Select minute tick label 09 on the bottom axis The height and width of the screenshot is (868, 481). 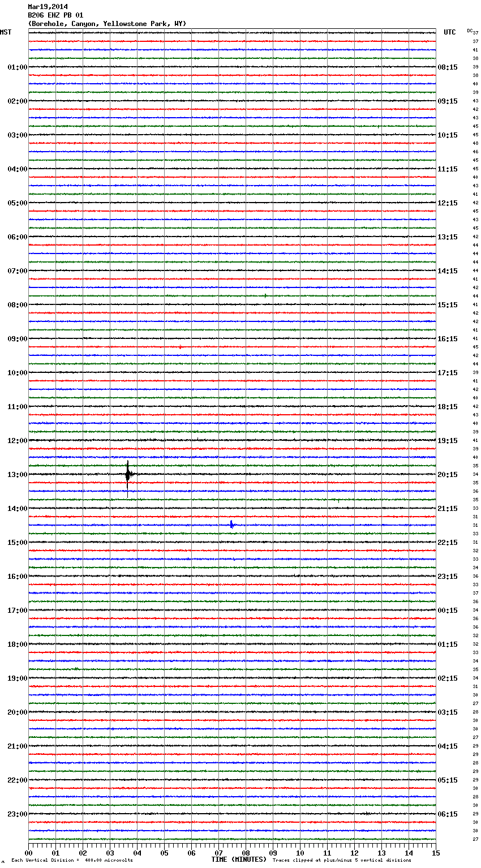pos(273,853)
